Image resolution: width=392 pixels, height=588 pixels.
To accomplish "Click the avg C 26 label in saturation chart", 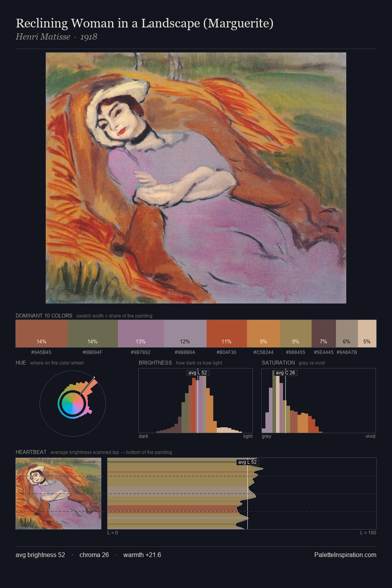I will pyautogui.click(x=286, y=373).
